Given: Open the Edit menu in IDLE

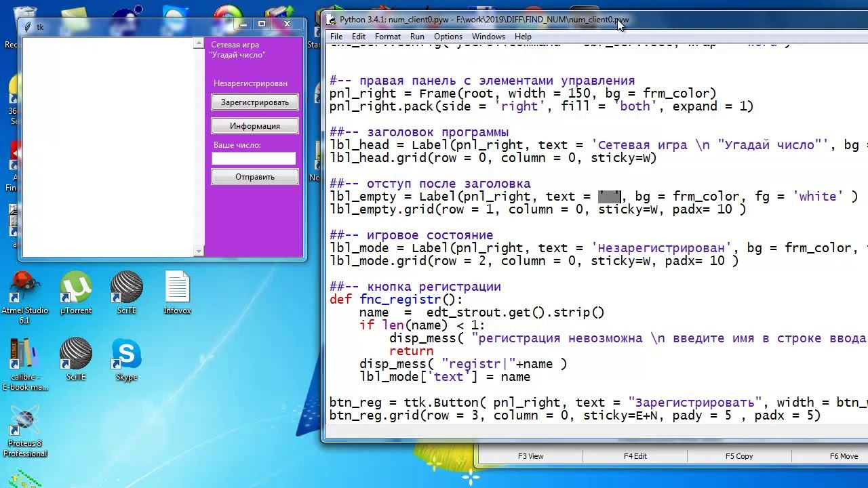Looking at the screenshot, I should click(359, 37).
